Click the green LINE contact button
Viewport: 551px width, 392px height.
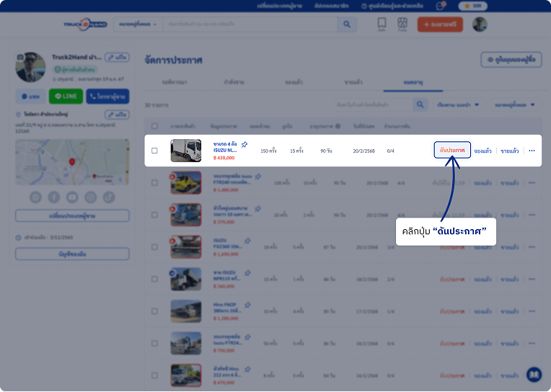click(66, 97)
